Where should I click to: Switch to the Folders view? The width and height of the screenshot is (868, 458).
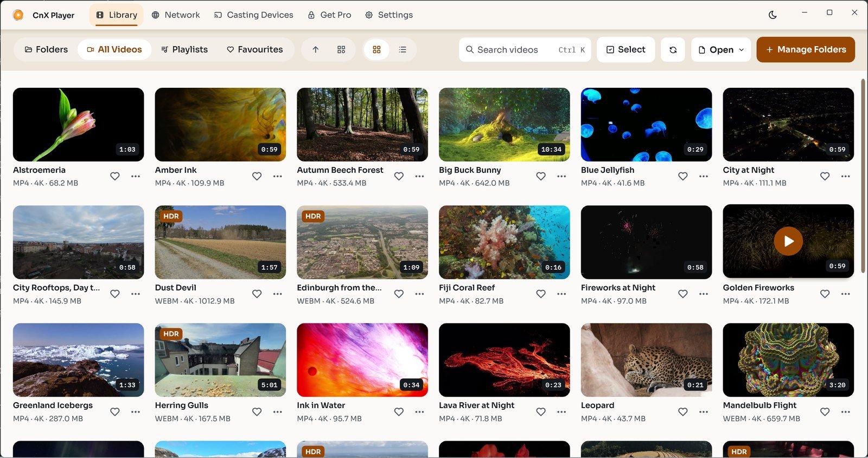click(46, 49)
